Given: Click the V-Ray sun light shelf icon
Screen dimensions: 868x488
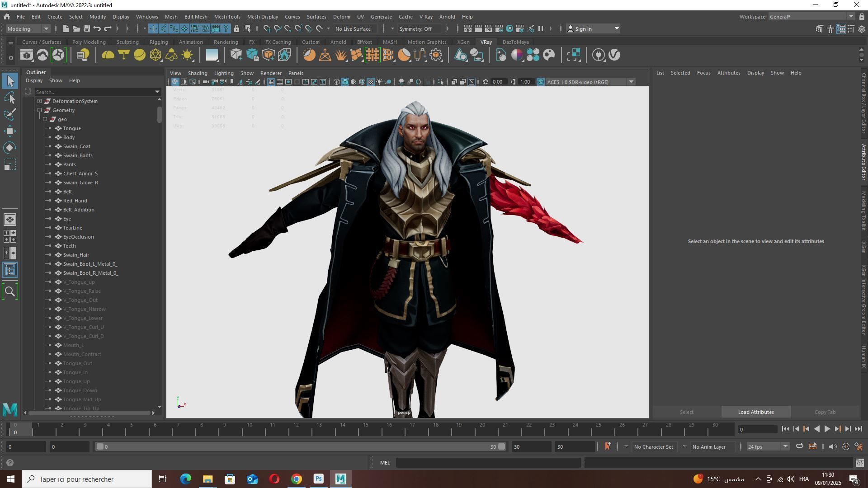Looking at the screenshot, I should click(x=187, y=55).
